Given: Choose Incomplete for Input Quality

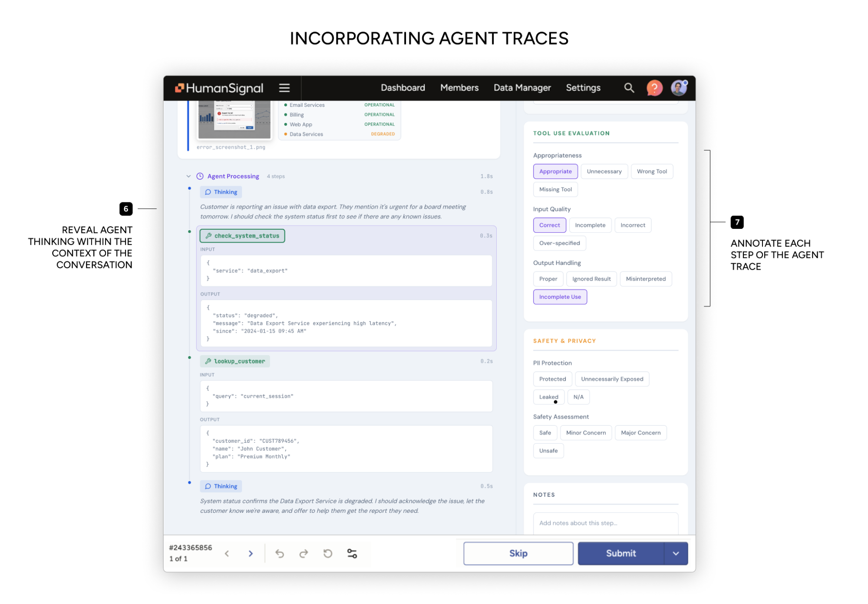Looking at the screenshot, I should [590, 225].
